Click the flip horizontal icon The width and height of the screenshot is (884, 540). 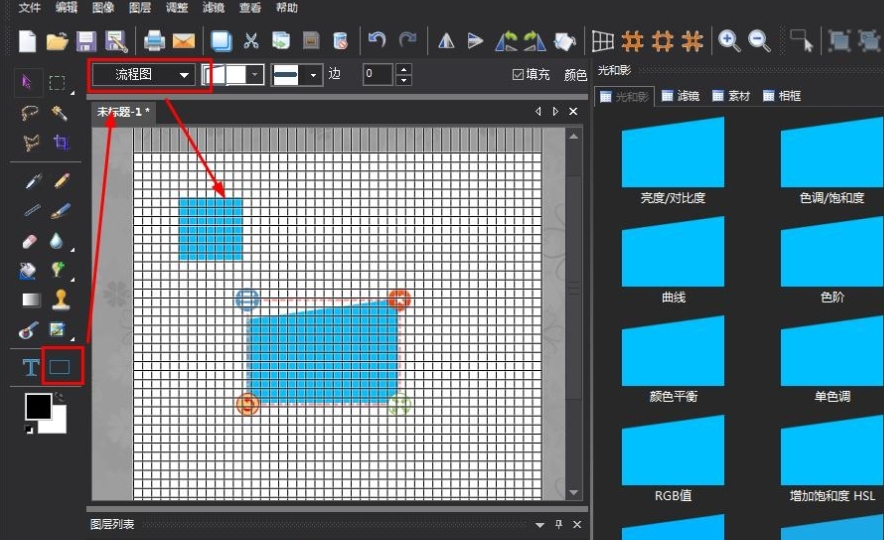(446, 41)
